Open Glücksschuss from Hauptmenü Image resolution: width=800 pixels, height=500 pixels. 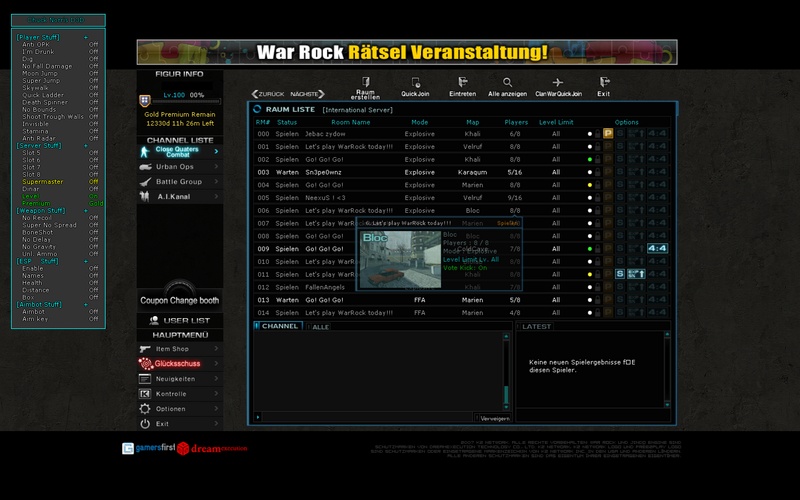[180, 364]
